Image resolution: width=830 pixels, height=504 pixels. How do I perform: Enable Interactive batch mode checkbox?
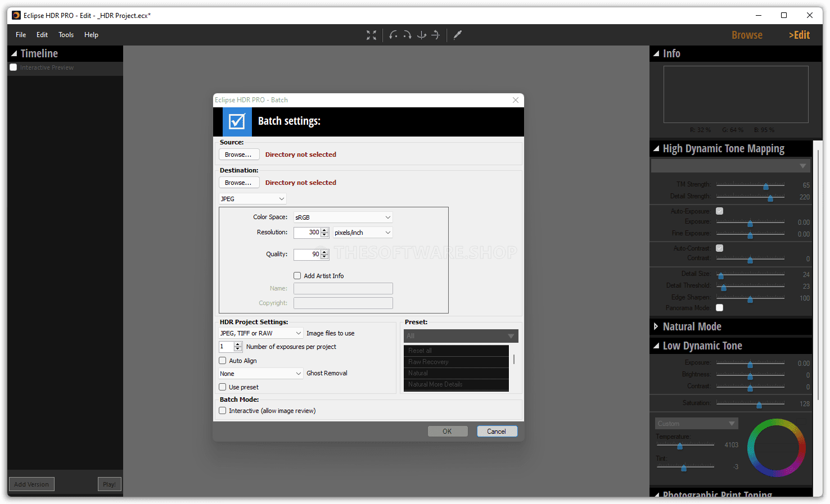(223, 411)
